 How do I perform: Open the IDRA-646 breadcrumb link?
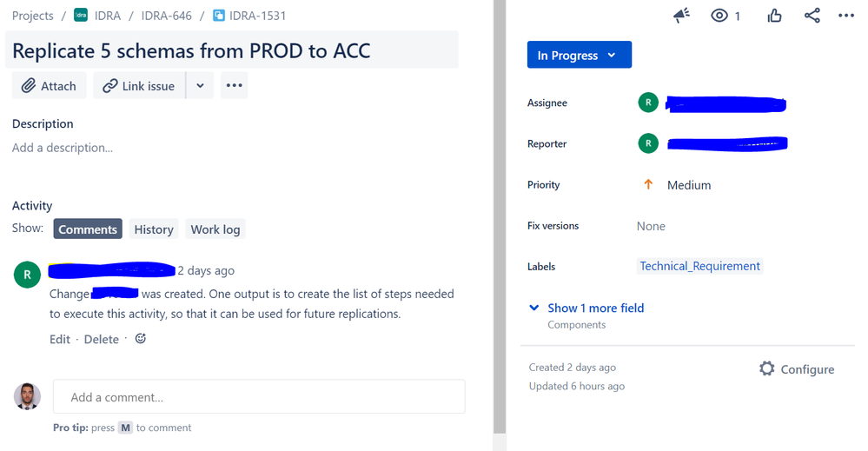click(x=166, y=16)
